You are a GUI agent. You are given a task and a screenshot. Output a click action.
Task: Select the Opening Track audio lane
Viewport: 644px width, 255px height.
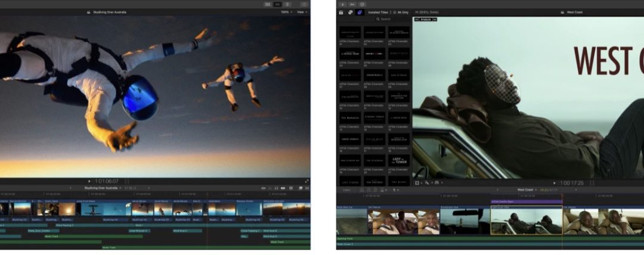click(490, 238)
